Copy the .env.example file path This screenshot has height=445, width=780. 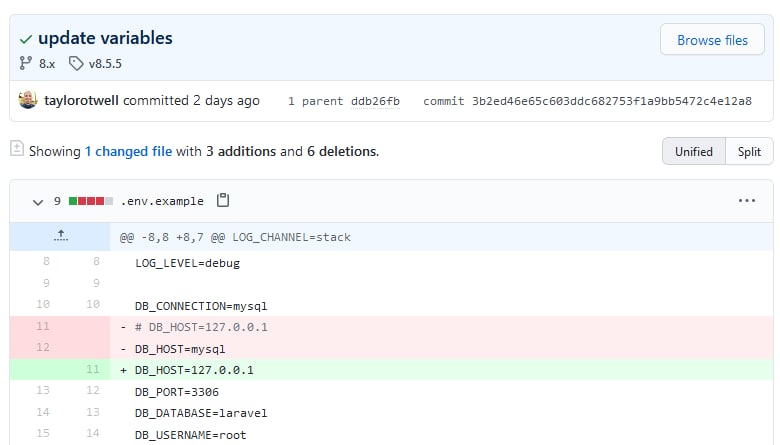pos(223,200)
